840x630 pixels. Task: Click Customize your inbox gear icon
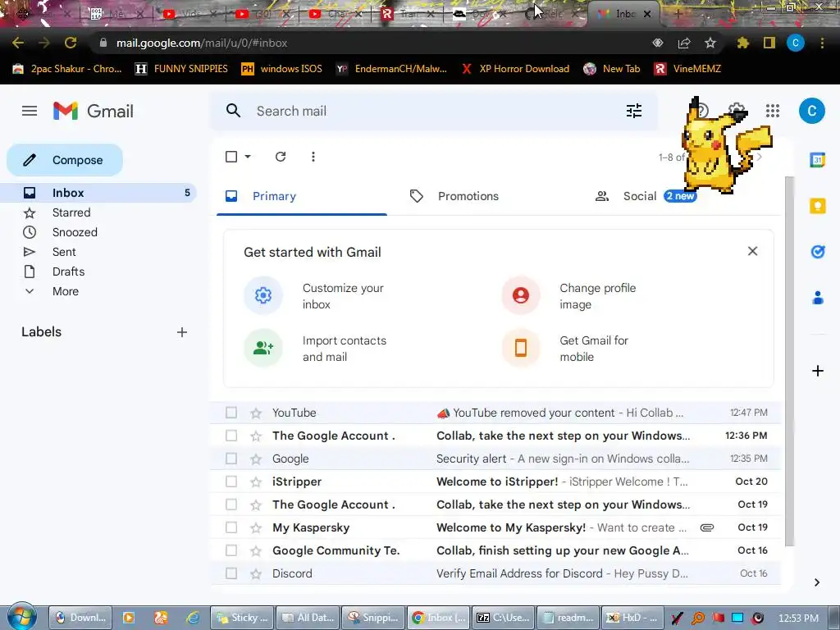tap(263, 295)
